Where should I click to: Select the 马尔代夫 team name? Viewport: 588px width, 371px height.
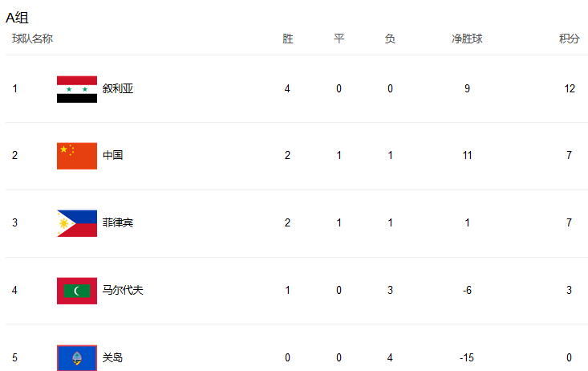click(123, 291)
